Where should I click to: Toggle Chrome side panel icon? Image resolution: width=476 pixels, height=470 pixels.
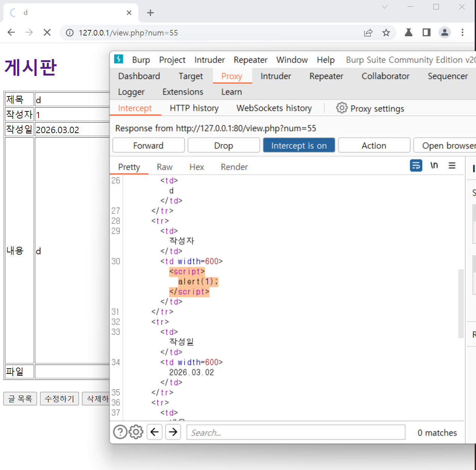427,33
